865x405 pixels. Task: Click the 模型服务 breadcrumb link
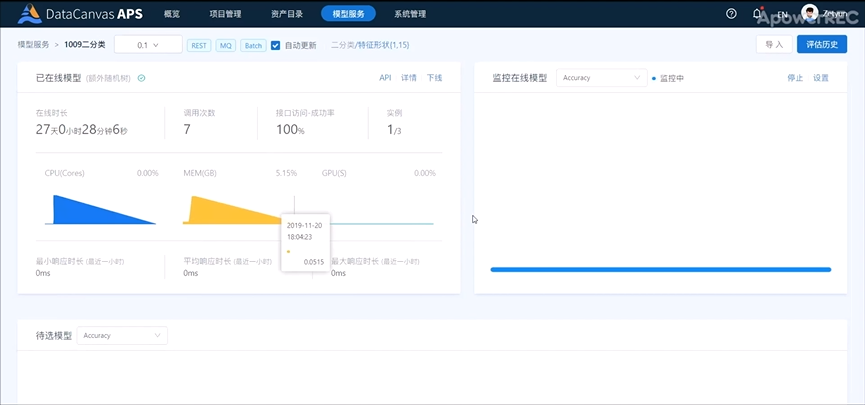(x=33, y=45)
